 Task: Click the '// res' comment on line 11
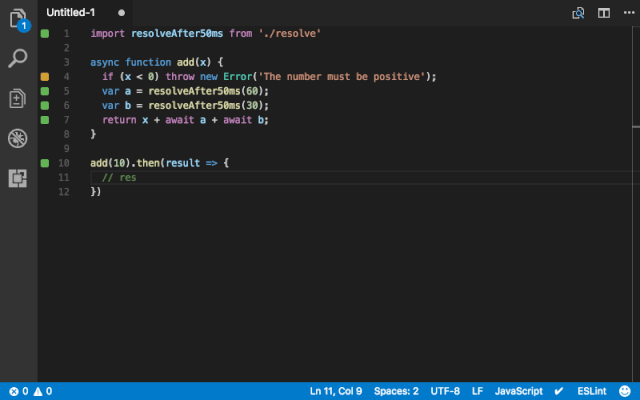[x=119, y=178]
